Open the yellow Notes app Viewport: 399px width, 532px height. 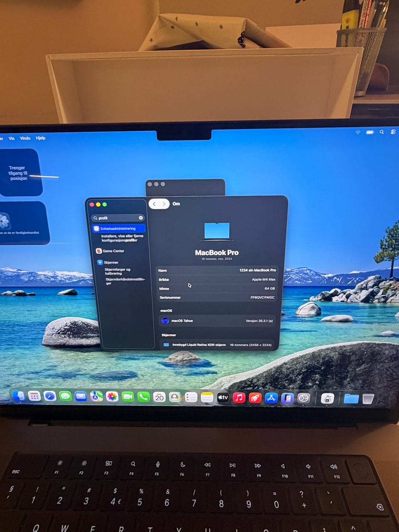click(207, 397)
